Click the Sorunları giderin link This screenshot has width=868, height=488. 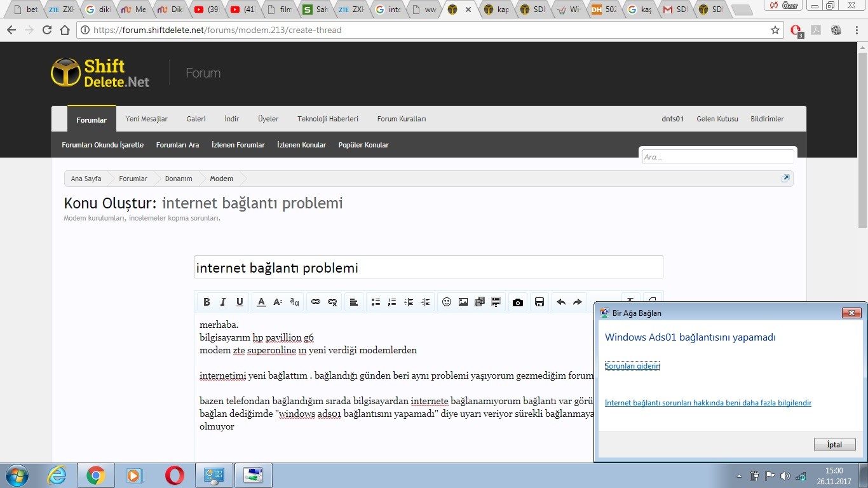pos(632,366)
